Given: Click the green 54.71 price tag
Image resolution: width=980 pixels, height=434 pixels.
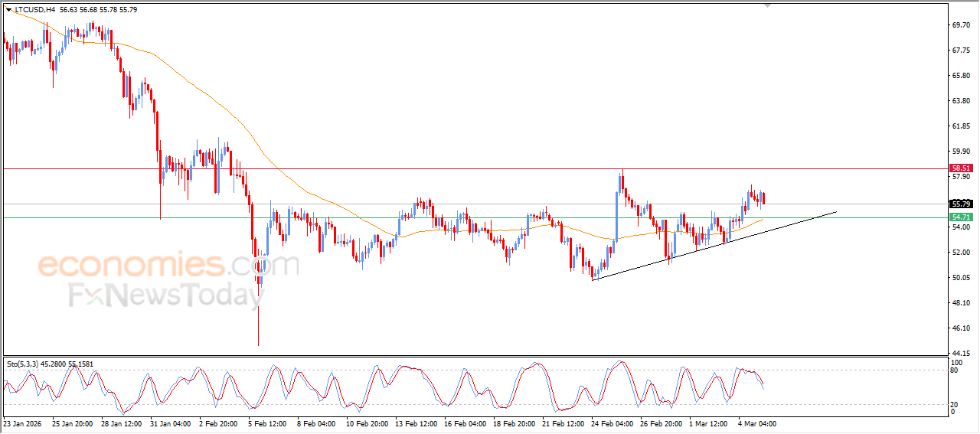Looking at the screenshot, I should (x=961, y=218).
